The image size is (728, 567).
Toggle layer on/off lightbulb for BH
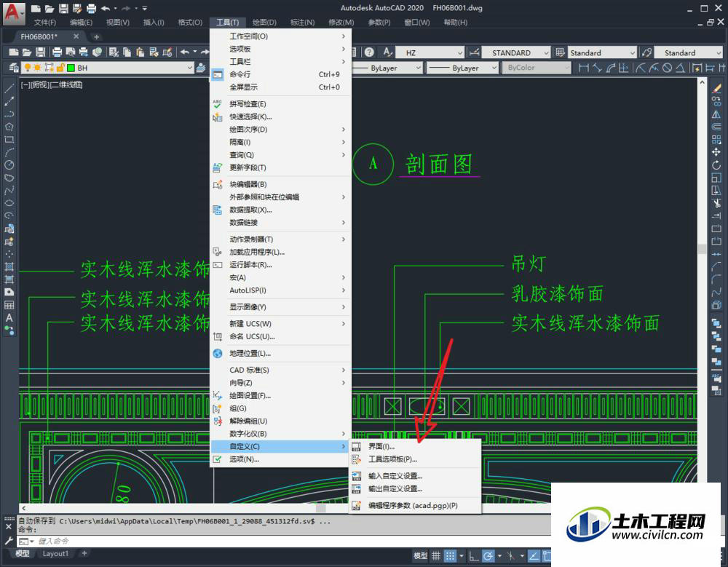pos(28,68)
